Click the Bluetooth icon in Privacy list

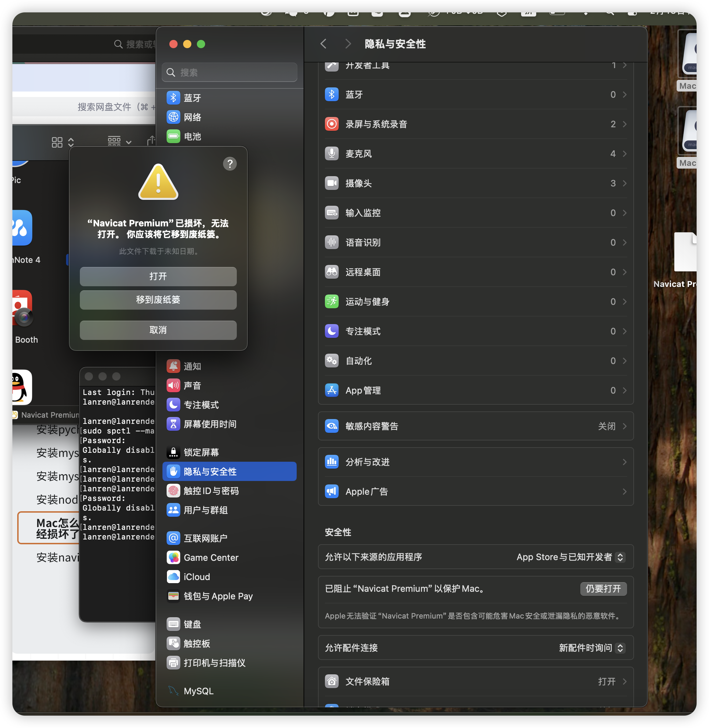coord(331,95)
